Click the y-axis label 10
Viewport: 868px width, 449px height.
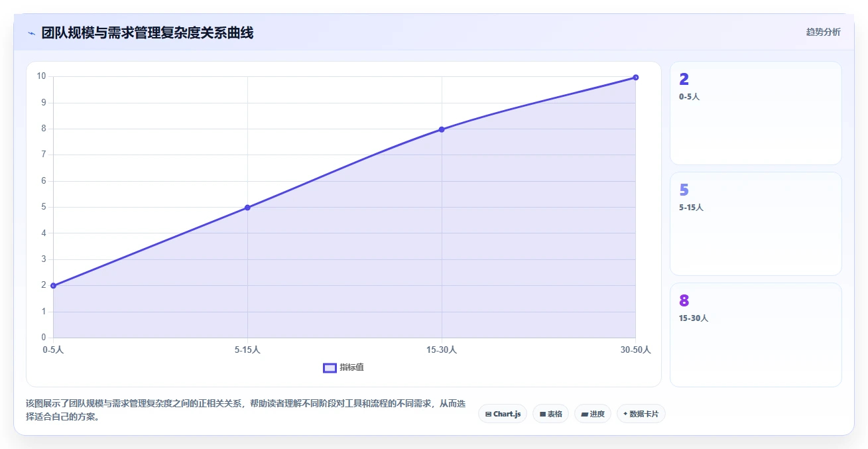(x=41, y=76)
